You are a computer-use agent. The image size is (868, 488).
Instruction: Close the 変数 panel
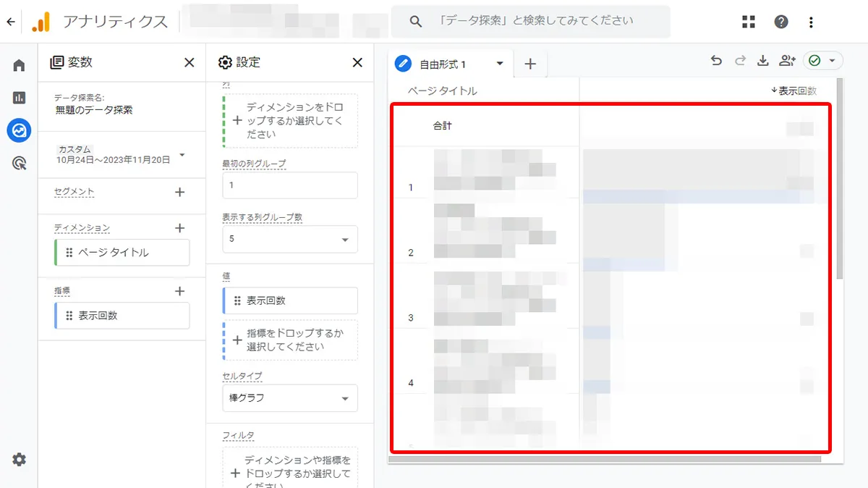tap(190, 62)
